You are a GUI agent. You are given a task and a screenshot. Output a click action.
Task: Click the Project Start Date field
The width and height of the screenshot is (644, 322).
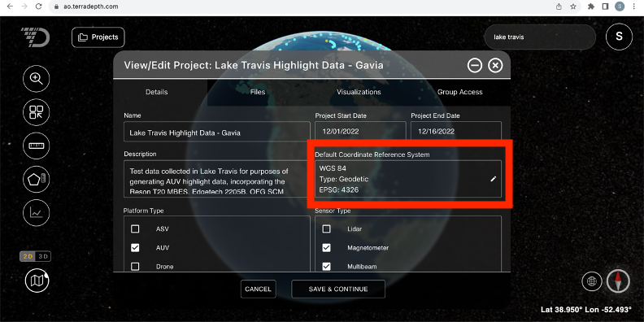[x=360, y=132]
